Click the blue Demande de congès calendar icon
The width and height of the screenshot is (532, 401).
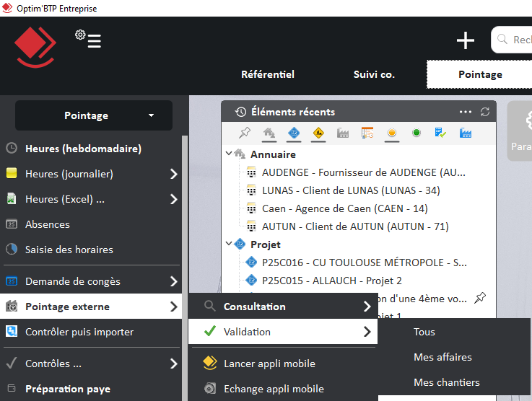click(12, 281)
